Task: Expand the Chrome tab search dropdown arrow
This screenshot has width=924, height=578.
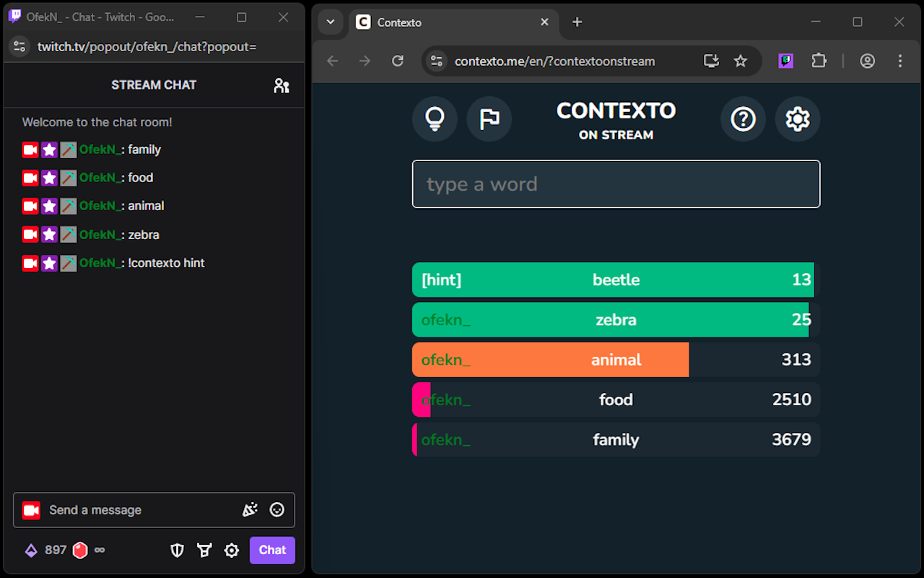Action: pos(331,22)
